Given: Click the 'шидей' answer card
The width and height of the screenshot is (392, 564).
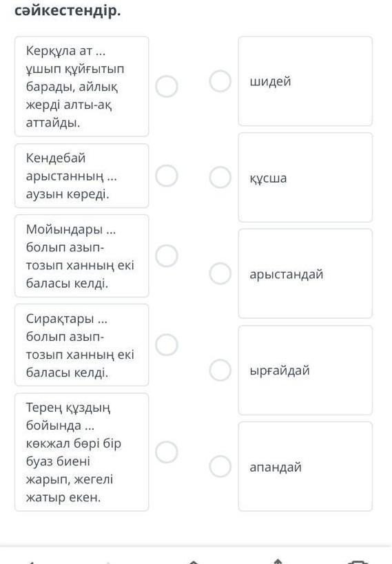Looking at the screenshot, I should [305, 81].
